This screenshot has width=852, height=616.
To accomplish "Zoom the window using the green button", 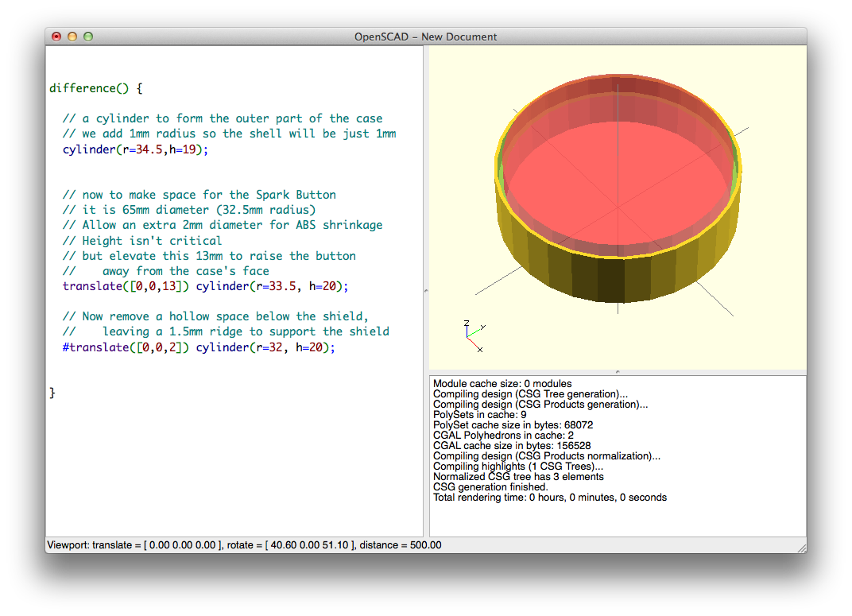I will click(x=88, y=36).
